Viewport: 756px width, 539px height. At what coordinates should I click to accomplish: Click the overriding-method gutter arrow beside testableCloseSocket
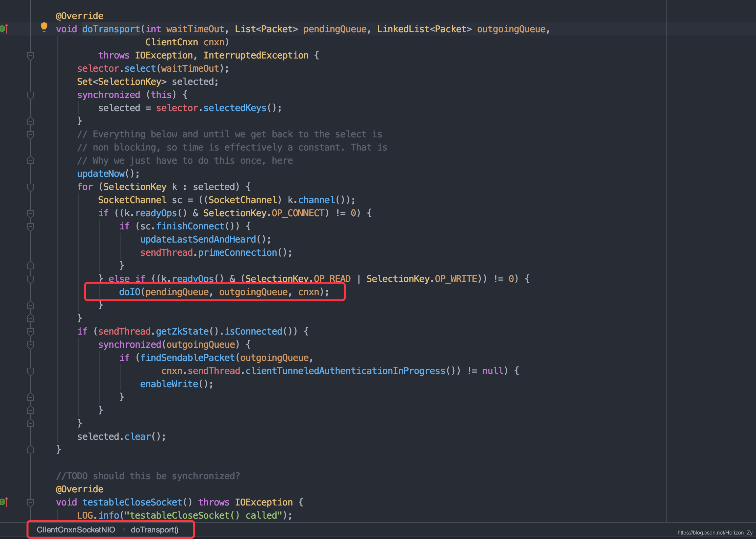point(5,502)
